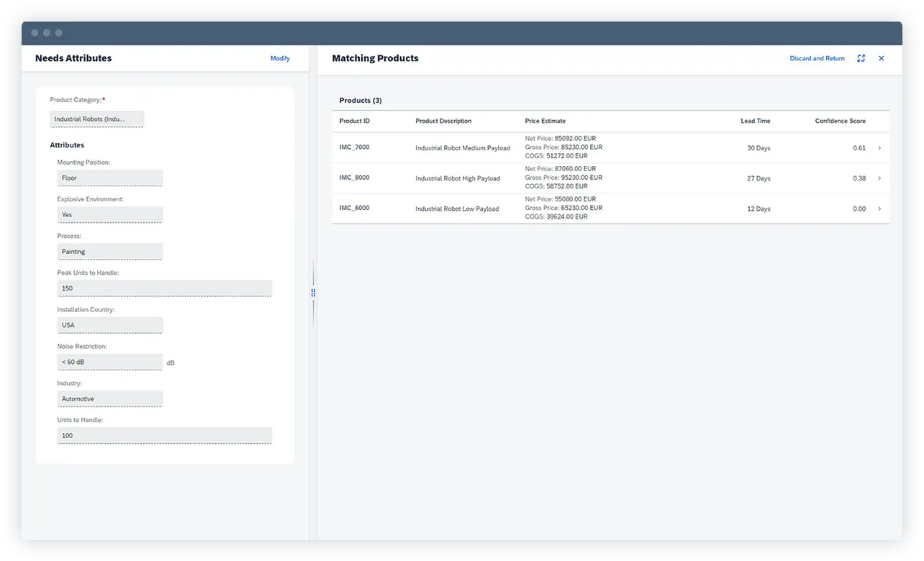
Task: Sort products by the Lead Time column
Action: (755, 121)
